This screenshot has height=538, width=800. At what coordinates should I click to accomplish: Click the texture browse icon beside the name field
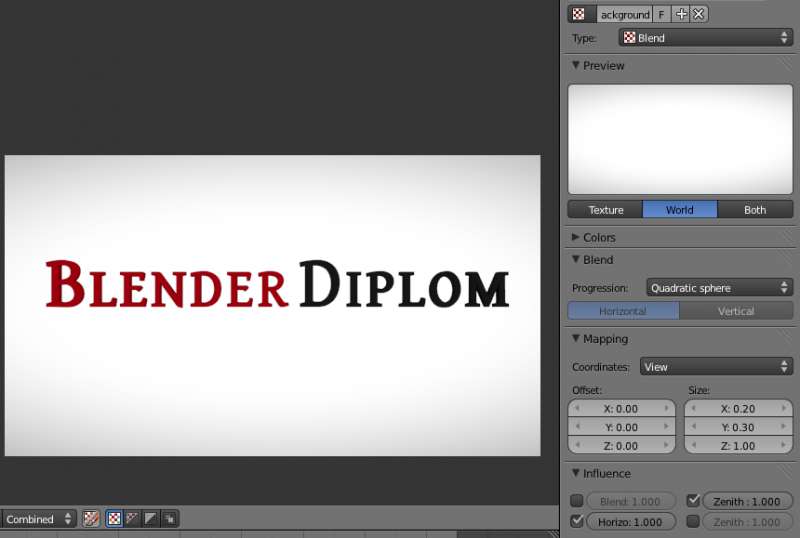[x=579, y=14]
